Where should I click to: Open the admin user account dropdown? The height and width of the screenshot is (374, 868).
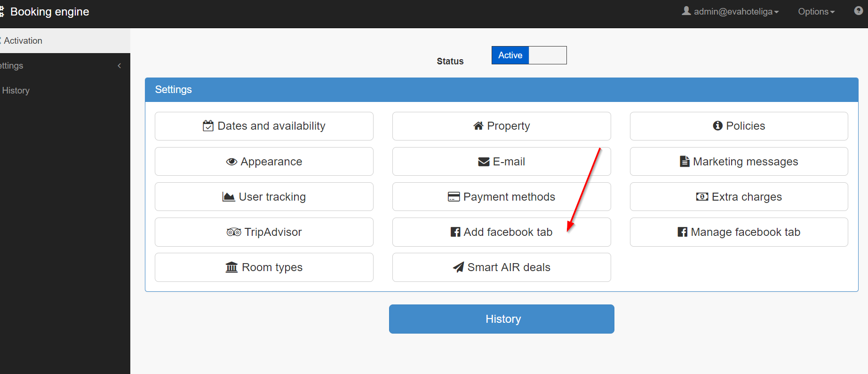click(x=731, y=11)
